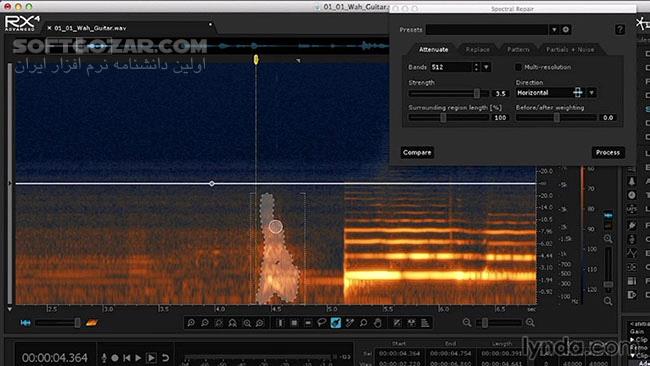Close the 01_01_Wah_Guitar.wav tab
Screen dimensions: 650x366
click(x=49, y=28)
